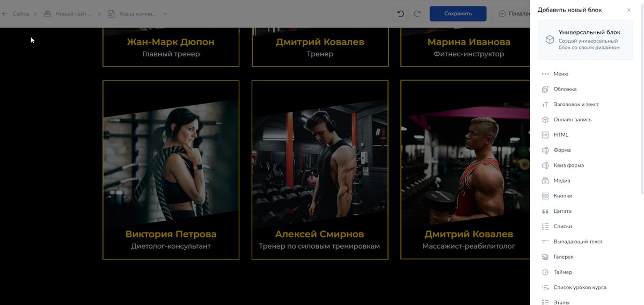Click the Медиа block icon
Screen dimensions: 644x305
(x=545, y=181)
